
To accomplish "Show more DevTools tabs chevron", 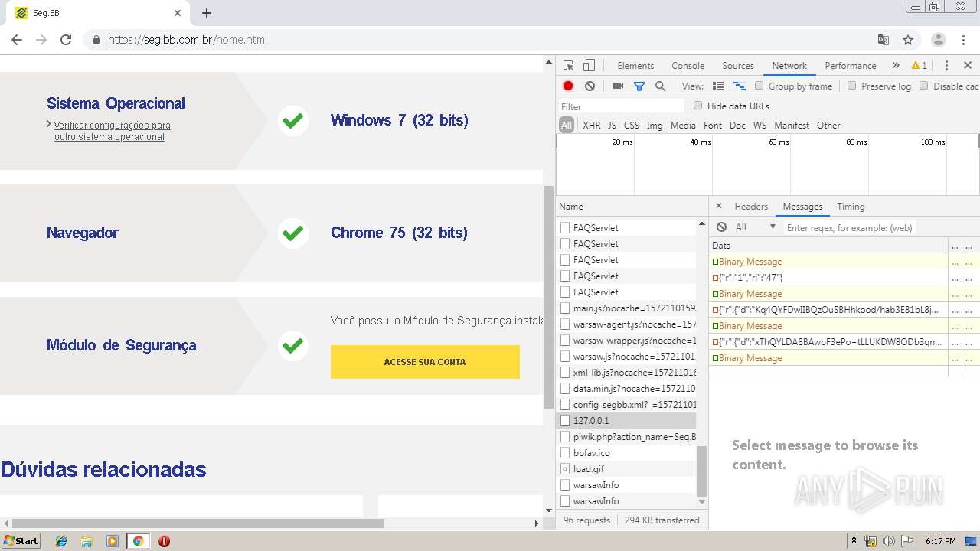I will tap(896, 66).
